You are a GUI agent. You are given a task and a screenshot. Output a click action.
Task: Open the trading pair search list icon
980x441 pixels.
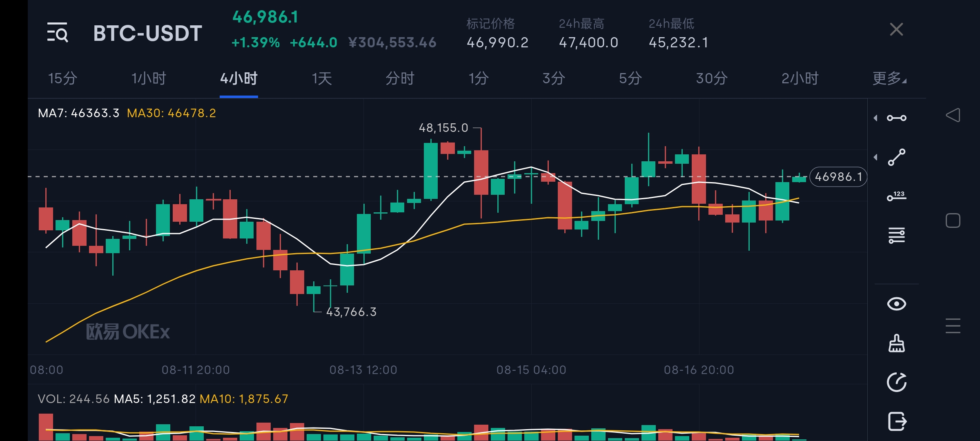[x=58, y=33]
